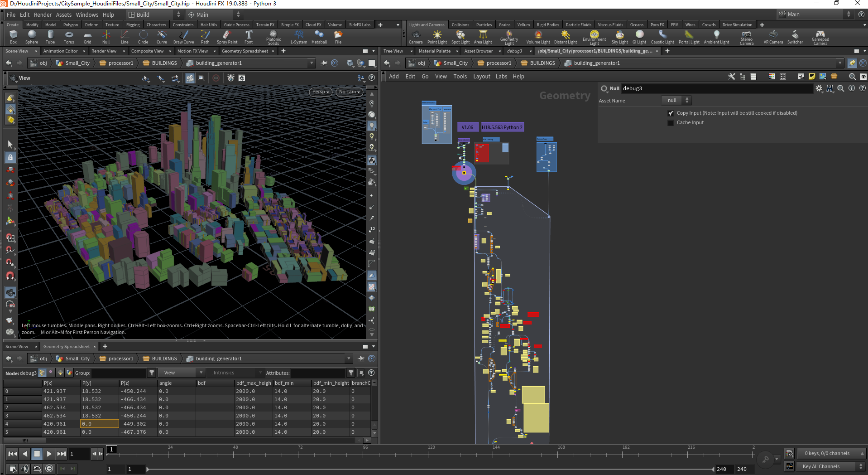Toggle the Copy Input checkbox
Image resolution: width=868 pixels, height=475 pixels.
pos(671,113)
